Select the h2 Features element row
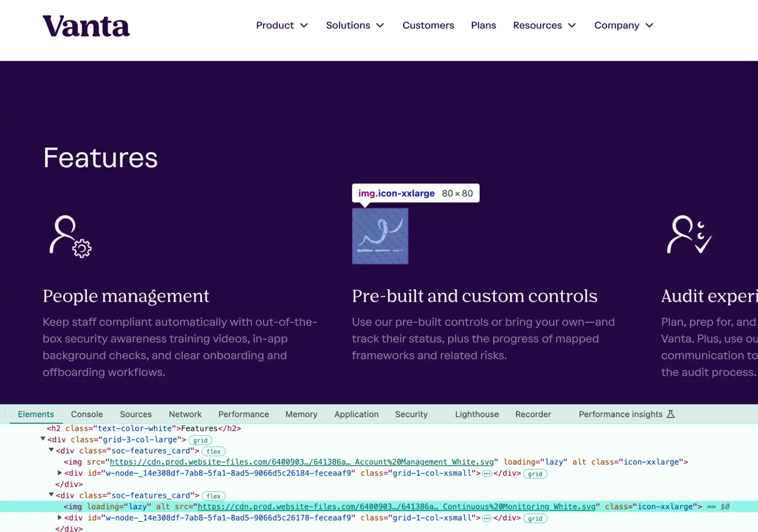The image size is (758, 532). 144,429
